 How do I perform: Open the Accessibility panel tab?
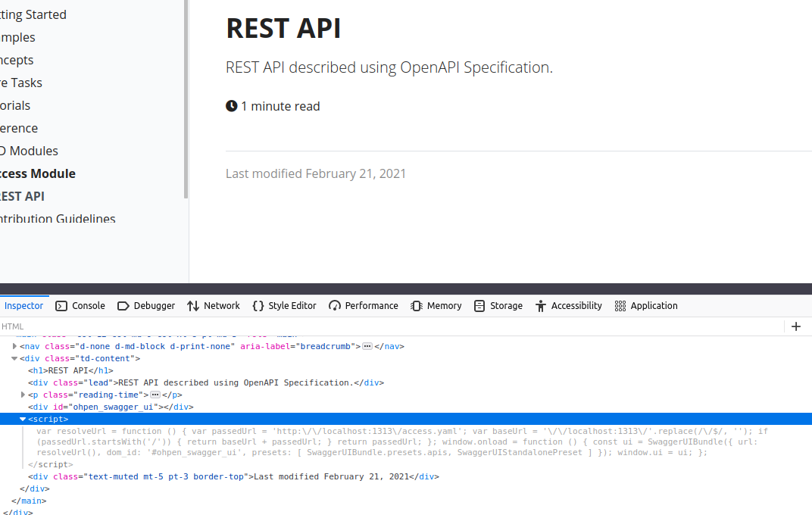click(569, 306)
